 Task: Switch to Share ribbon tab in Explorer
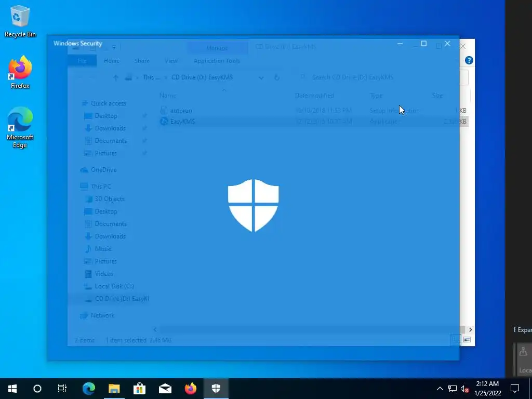tap(142, 61)
